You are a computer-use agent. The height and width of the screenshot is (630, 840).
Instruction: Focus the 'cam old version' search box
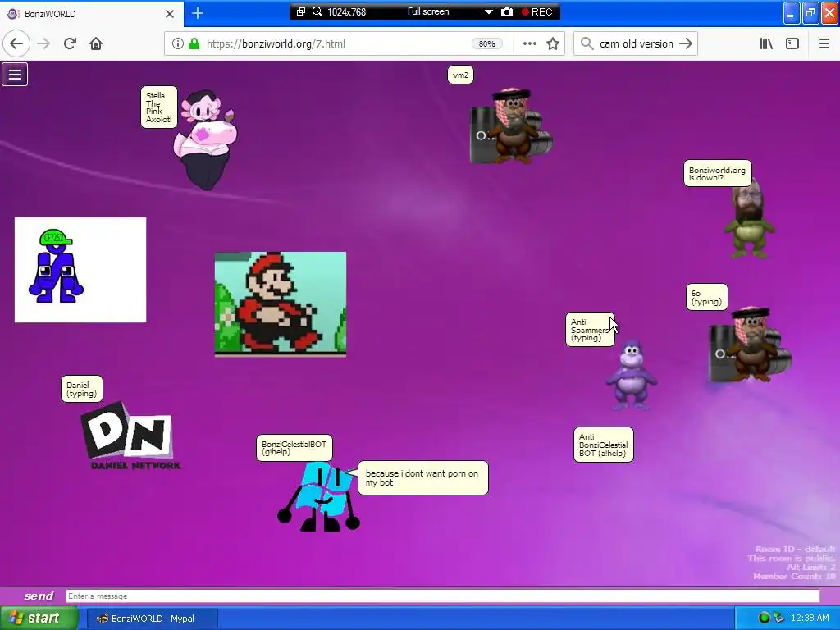pyautogui.click(x=636, y=44)
